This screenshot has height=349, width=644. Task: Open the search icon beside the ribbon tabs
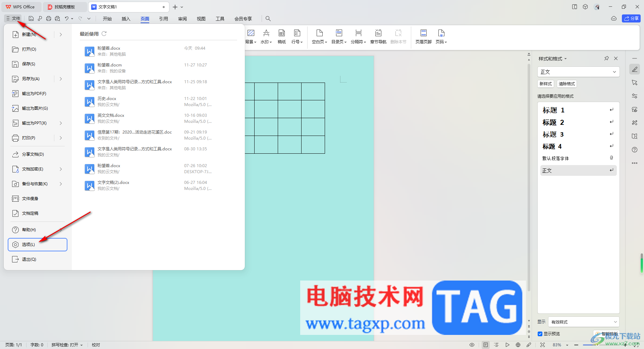tap(268, 19)
